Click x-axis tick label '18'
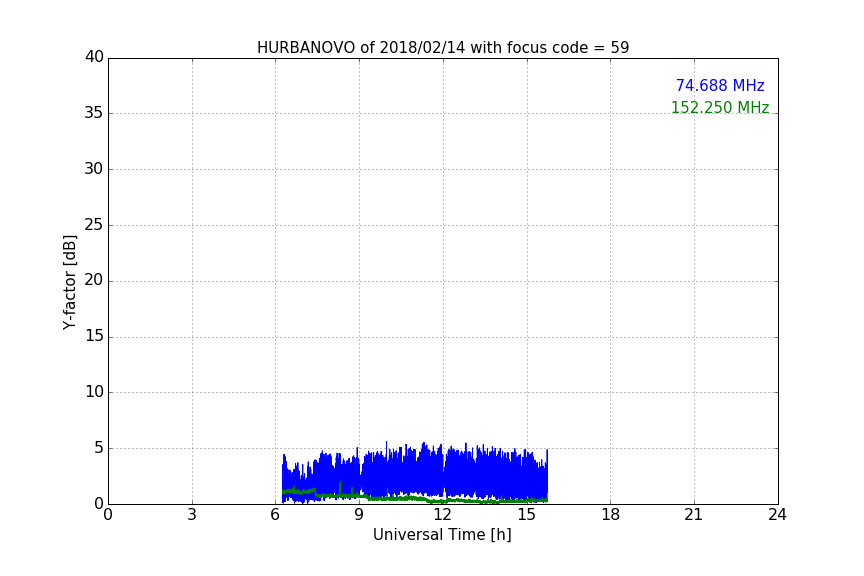This screenshot has width=864, height=576. pyautogui.click(x=611, y=515)
